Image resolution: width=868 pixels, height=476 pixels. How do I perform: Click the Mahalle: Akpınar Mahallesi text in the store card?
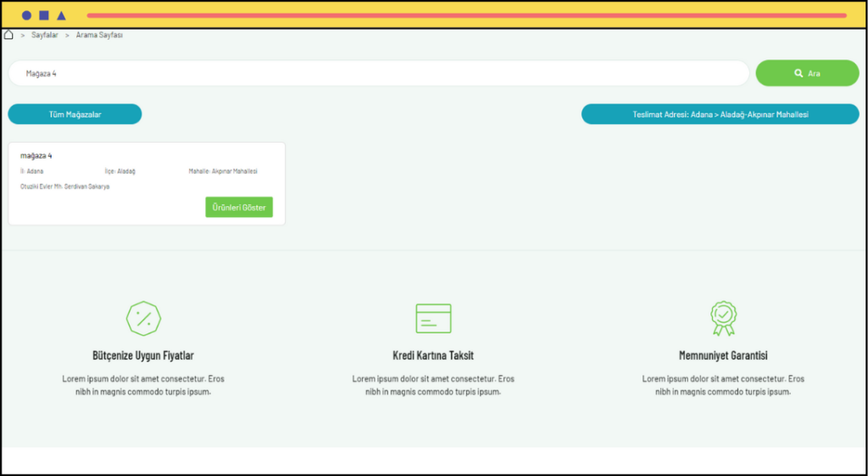coord(223,171)
